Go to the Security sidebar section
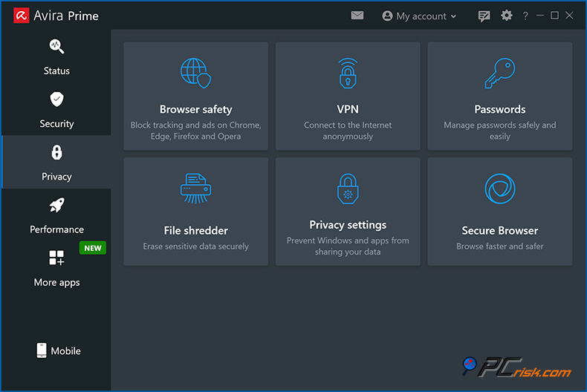587x392 pixels. pos(56,109)
